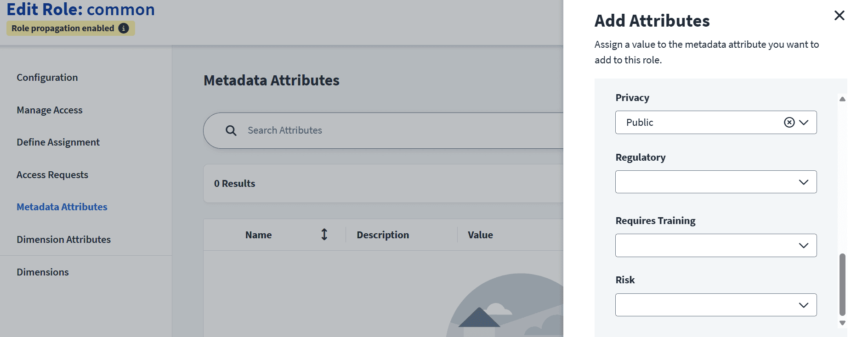Select Access Requests in sidebar
868x337 pixels.
pos(52,175)
